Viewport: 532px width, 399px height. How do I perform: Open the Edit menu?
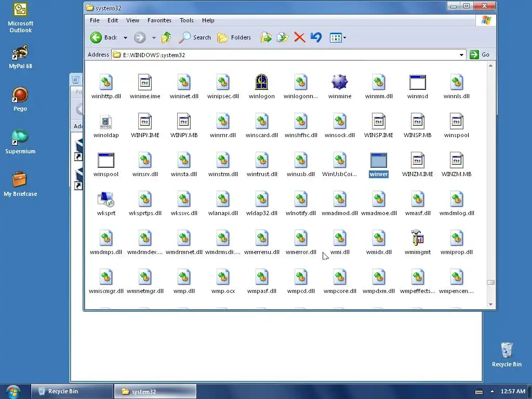pos(113,20)
